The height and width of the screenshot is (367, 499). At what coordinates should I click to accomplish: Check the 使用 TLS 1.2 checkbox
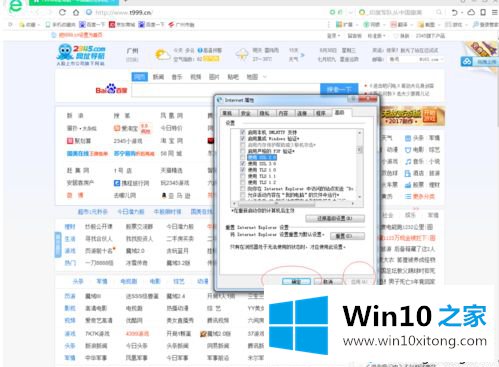tap(243, 182)
